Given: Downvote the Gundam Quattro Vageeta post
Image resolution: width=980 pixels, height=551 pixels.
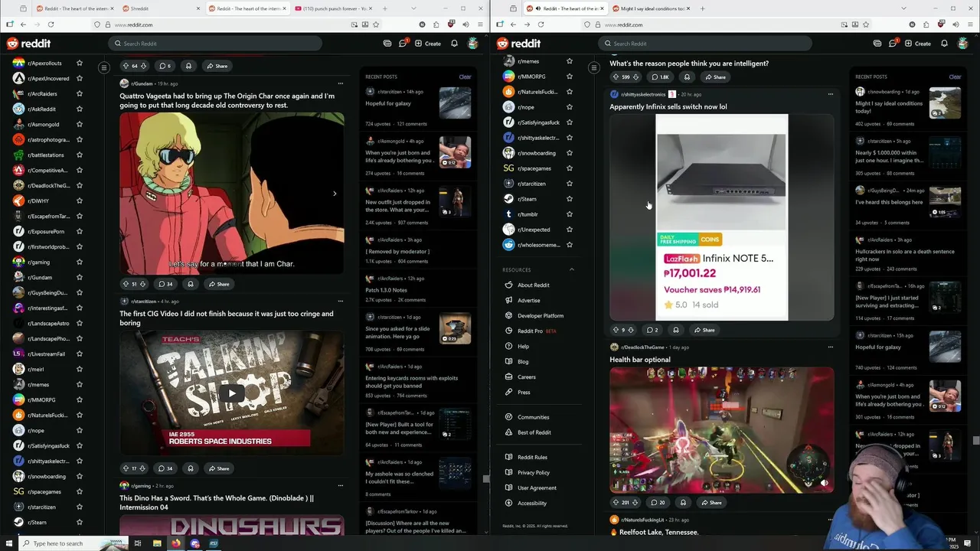Looking at the screenshot, I should pos(143,284).
